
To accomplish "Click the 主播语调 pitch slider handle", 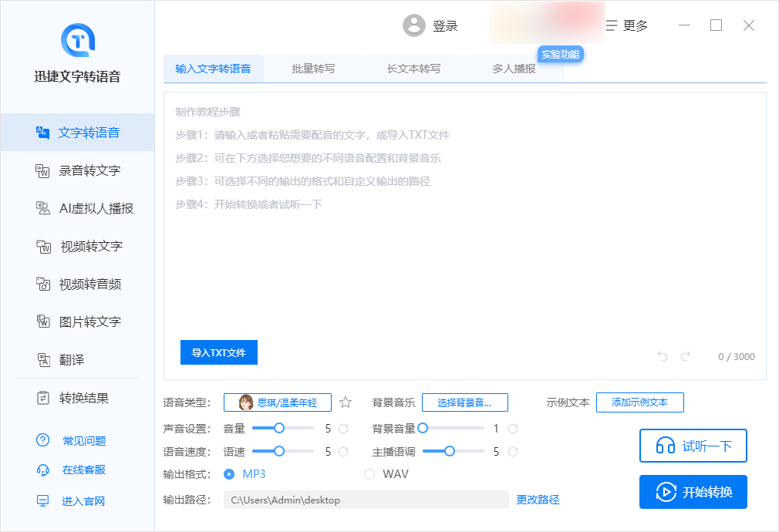I will click(x=450, y=451).
